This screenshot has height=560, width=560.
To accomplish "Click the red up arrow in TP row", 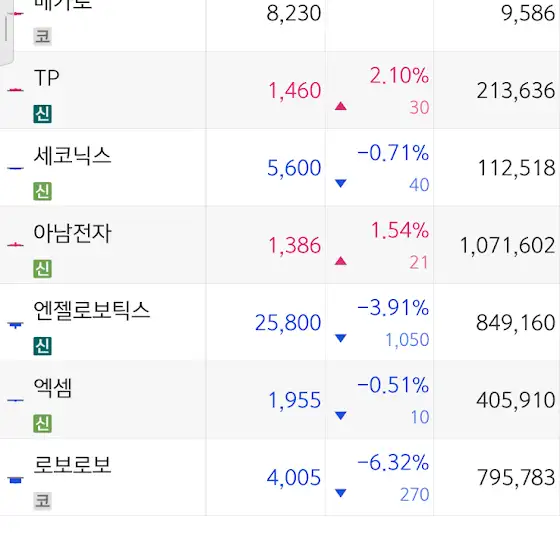I will pos(341,106).
